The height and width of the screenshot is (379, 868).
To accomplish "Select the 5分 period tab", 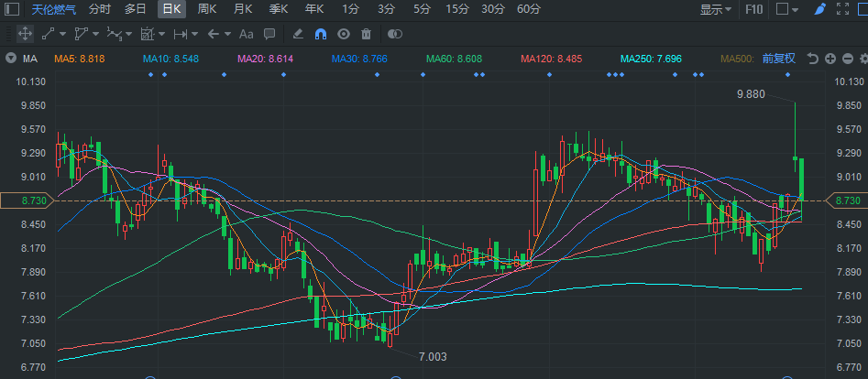I will (x=422, y=9).
